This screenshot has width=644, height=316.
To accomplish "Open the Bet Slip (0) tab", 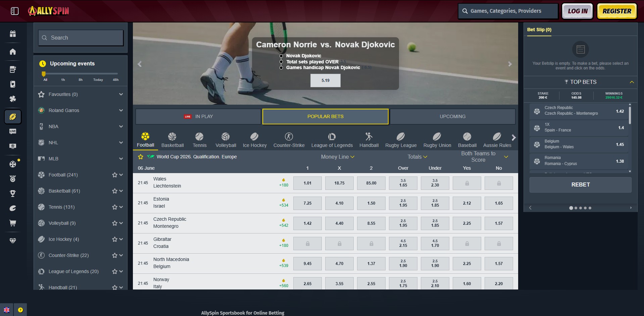I will pos(539,30).
